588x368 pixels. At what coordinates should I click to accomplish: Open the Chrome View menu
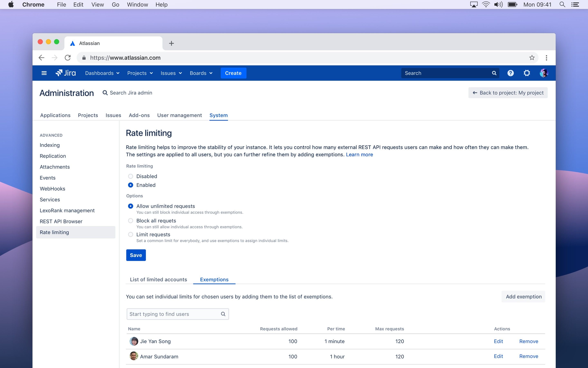click(97, 4)
